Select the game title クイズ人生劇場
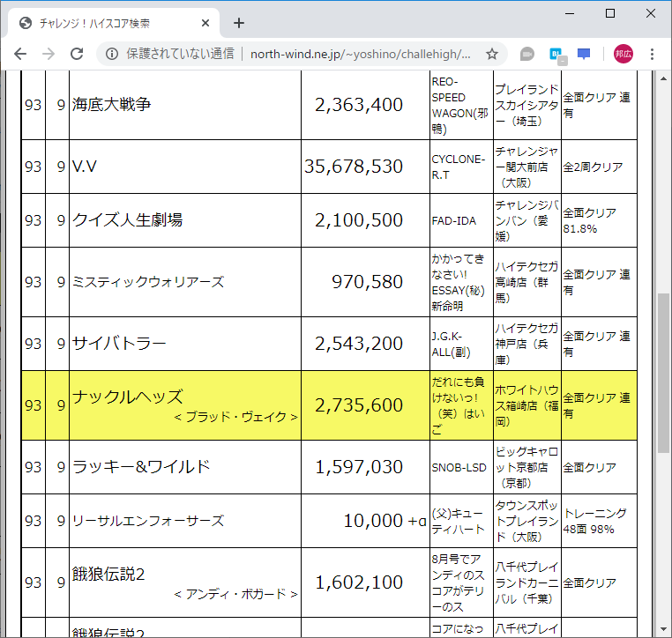The width and height of the screenshot is (672, 638). (127, 220)
